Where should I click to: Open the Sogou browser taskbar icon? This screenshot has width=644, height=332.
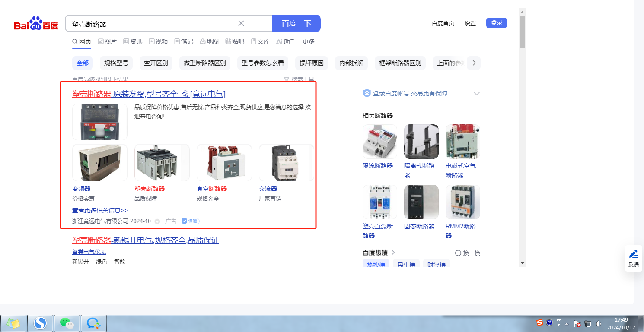point(40,323)
